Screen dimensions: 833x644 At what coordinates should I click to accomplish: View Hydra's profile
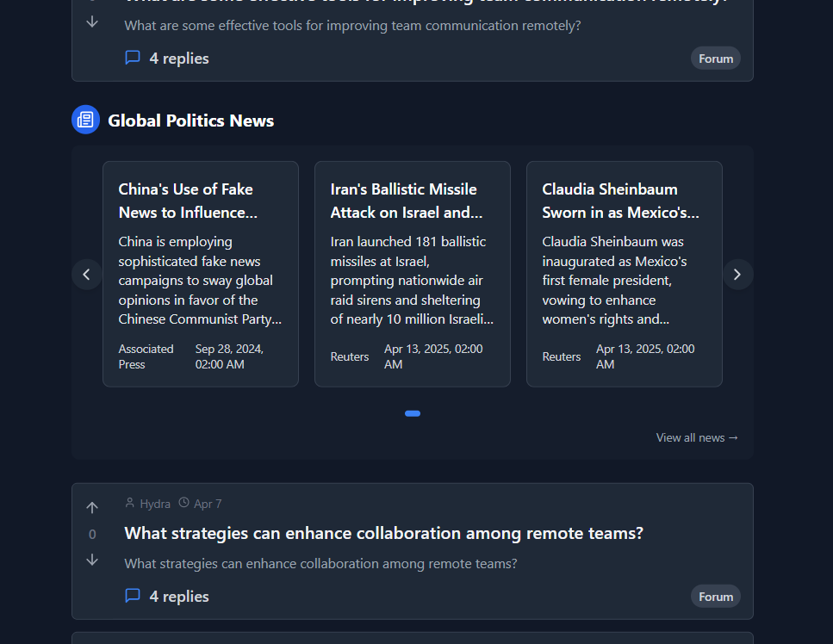155,504
